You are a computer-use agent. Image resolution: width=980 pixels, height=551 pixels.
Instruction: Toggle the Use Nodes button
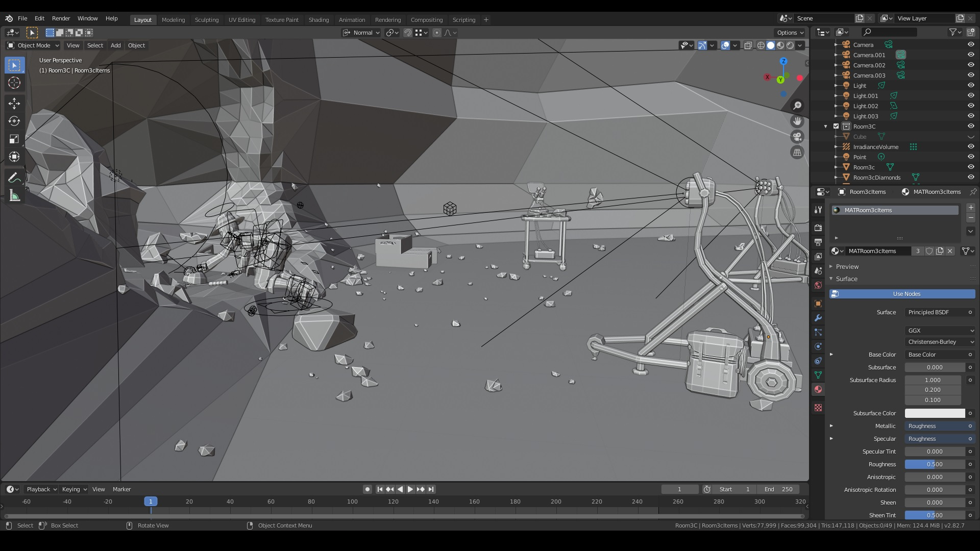click(902, 294)
